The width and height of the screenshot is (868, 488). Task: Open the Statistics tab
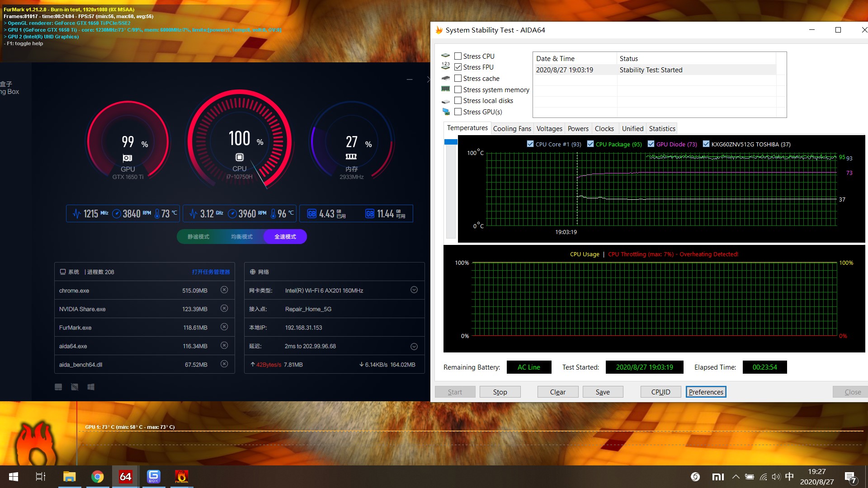tap(662, 129)
